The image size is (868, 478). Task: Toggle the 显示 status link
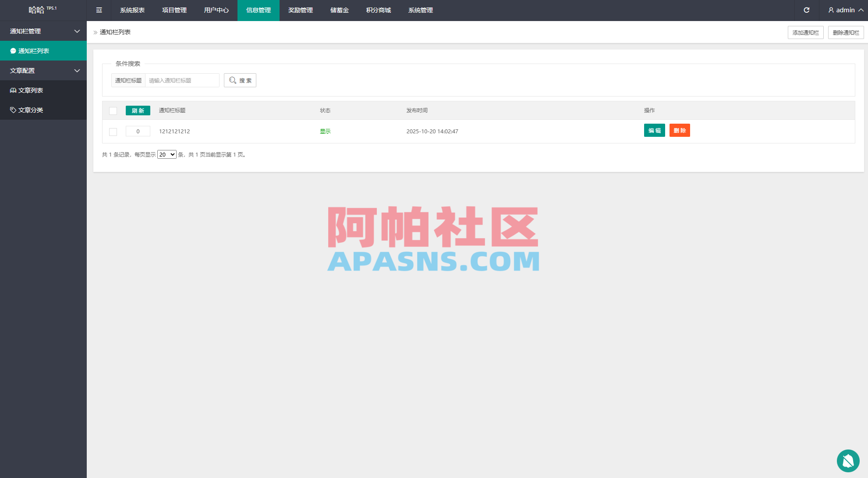pyautogui.click(x=325, y=131)
